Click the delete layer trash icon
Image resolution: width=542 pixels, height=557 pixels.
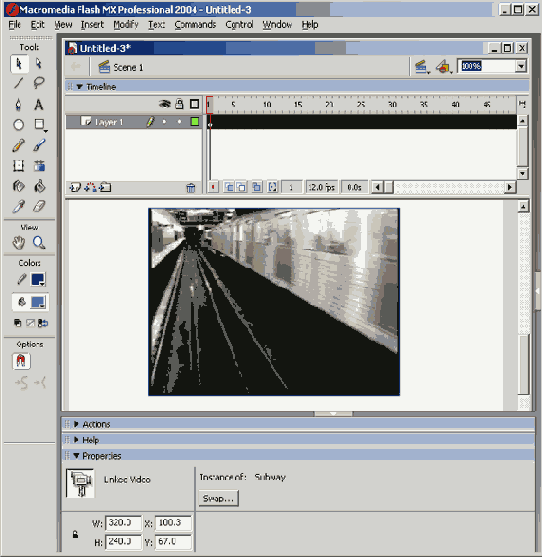pos(191,188)
